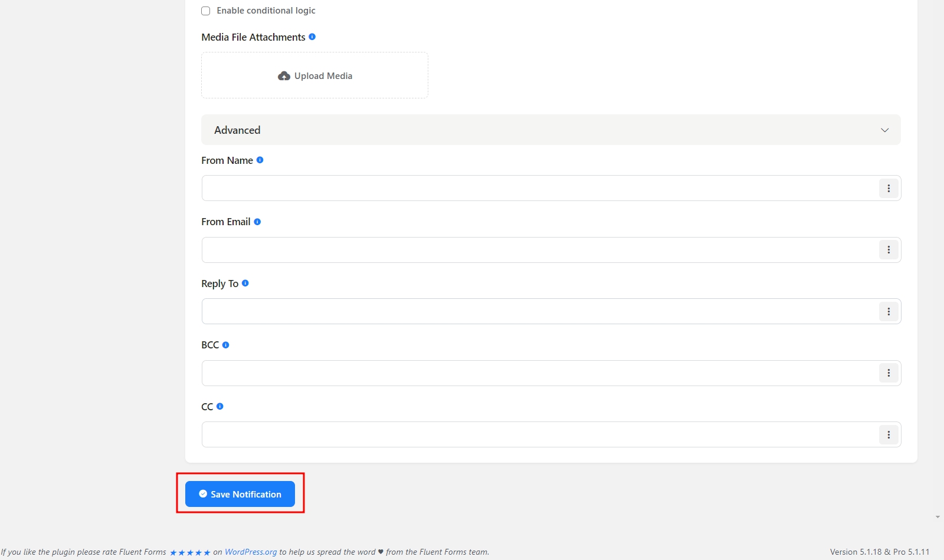Open shortcodes menu for Reply To field

pos(889,311)
